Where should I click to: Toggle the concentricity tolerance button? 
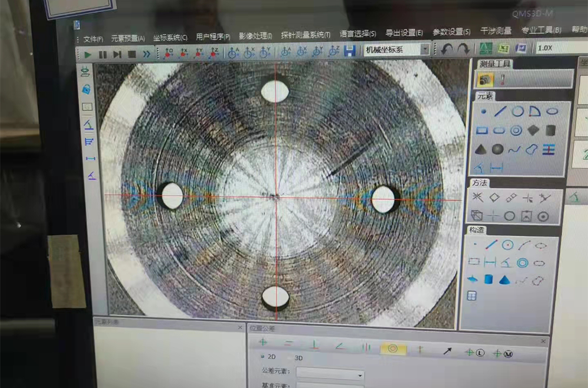[x=392, y=349]
